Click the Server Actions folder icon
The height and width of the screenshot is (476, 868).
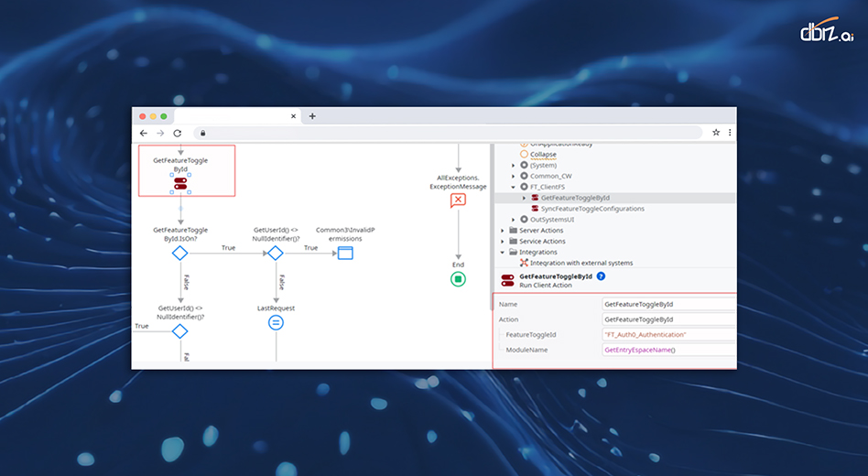tap(513, 231)
